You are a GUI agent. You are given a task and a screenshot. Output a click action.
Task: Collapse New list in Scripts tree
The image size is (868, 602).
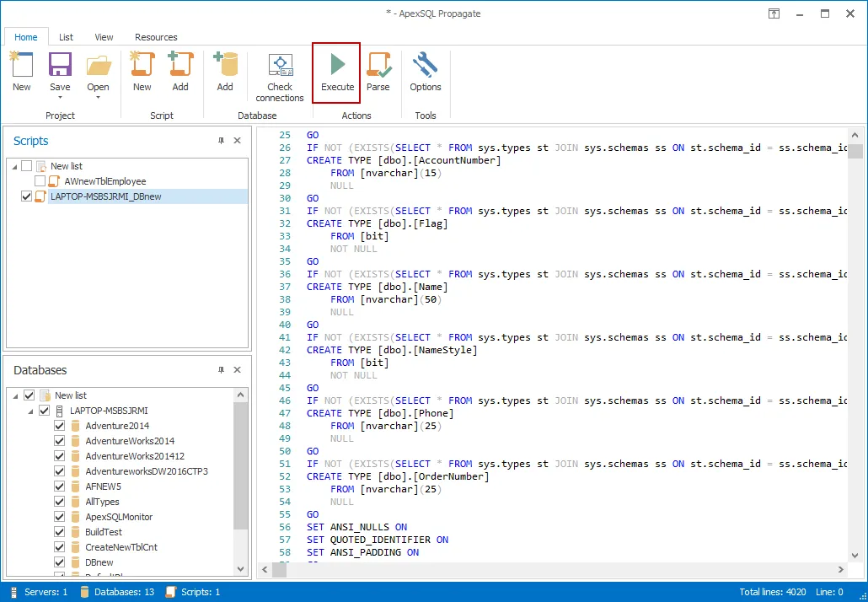[x=14, y=167]
